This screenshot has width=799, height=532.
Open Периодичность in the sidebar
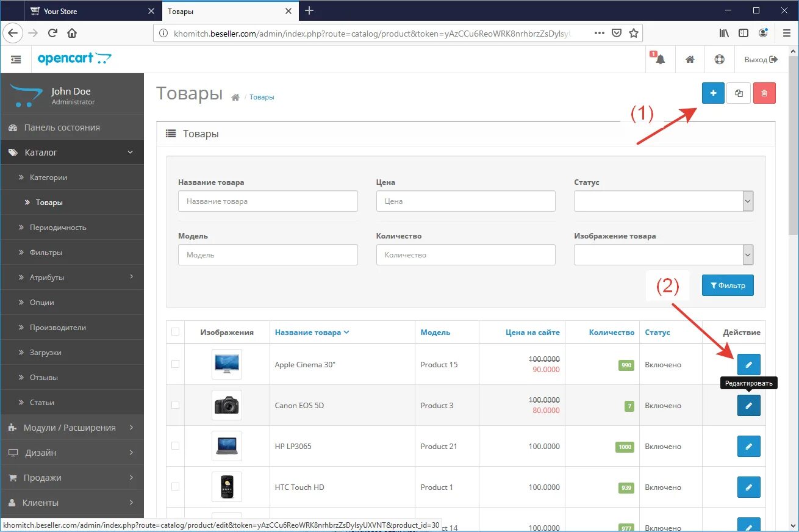(x=72, y=227)
